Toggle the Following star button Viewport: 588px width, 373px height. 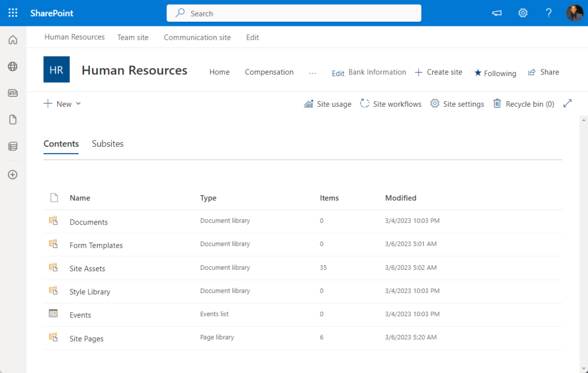(495, 73)
